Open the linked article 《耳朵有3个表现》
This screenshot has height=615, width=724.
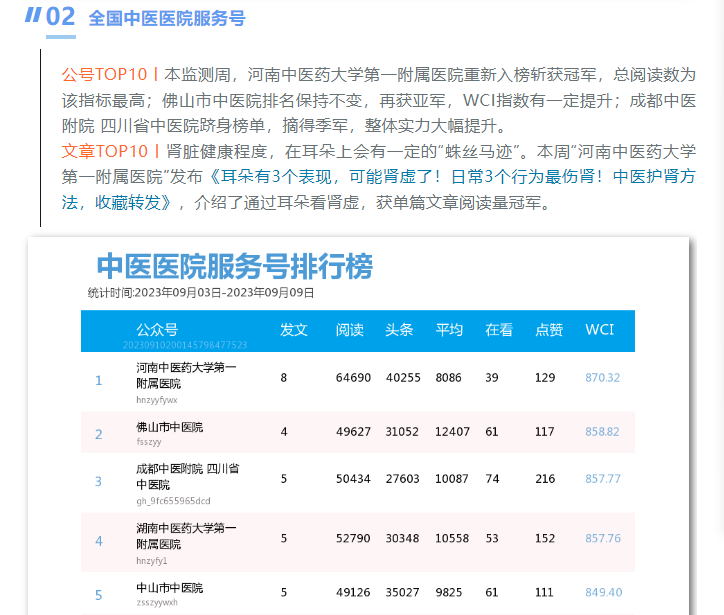(379, 189)
